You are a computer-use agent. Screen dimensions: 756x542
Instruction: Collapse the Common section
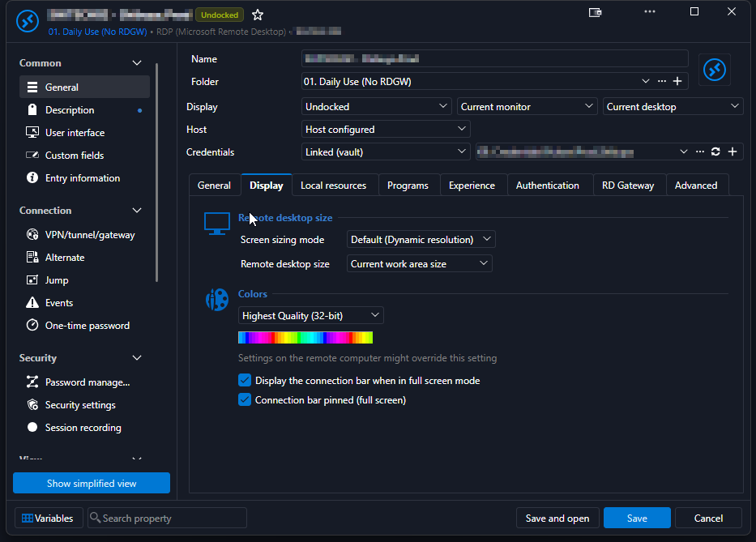137,63
